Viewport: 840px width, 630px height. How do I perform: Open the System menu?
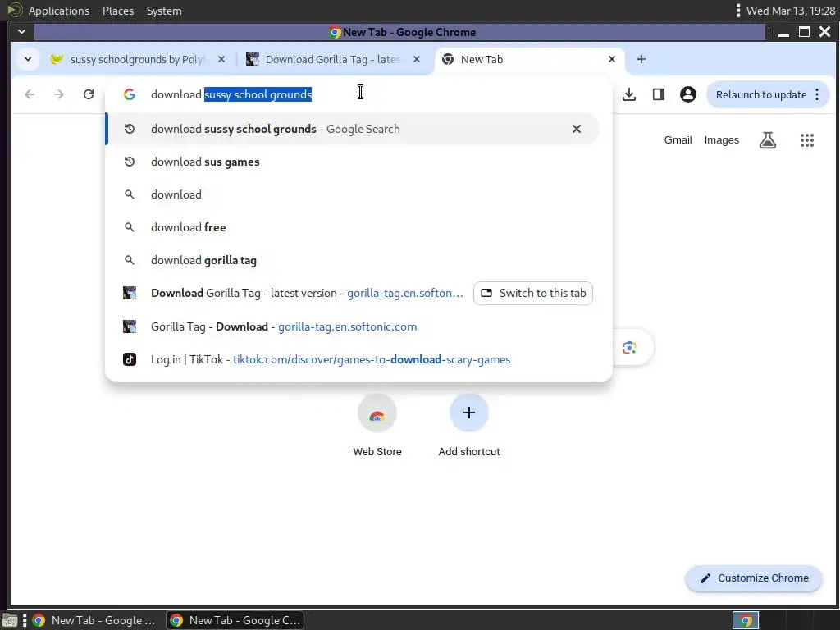click(164, 11)
